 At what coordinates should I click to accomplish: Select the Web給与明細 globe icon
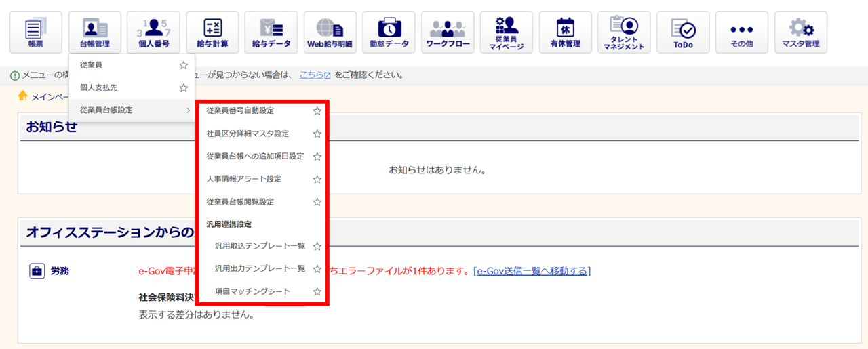[x=330, y=33]
